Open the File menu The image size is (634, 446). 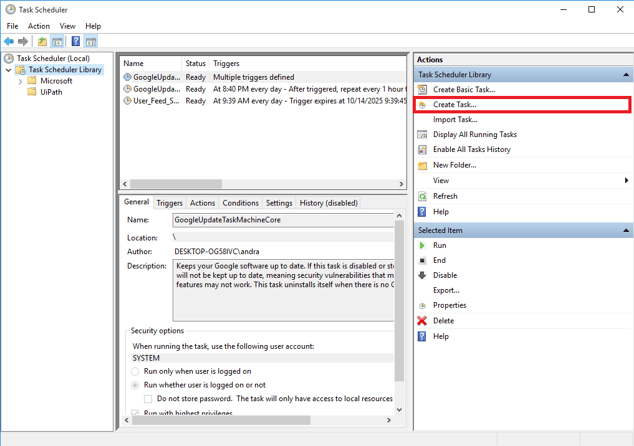click(x=13, y=26)
